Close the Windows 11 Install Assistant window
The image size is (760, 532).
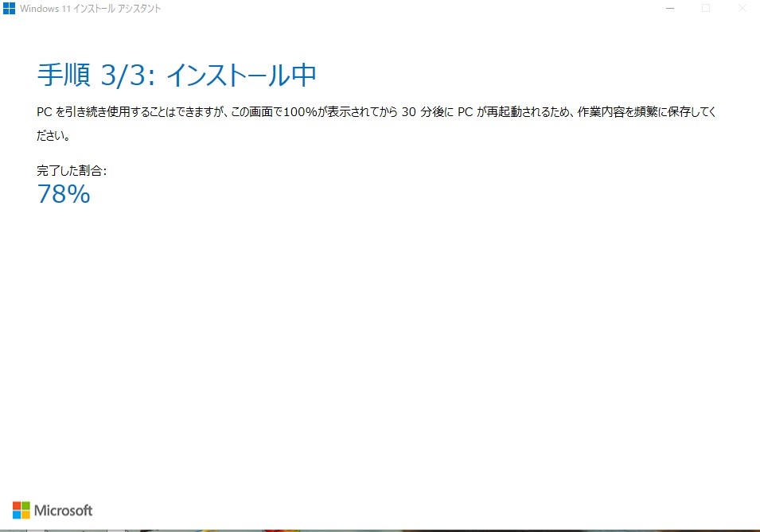(x=742, y=8)
